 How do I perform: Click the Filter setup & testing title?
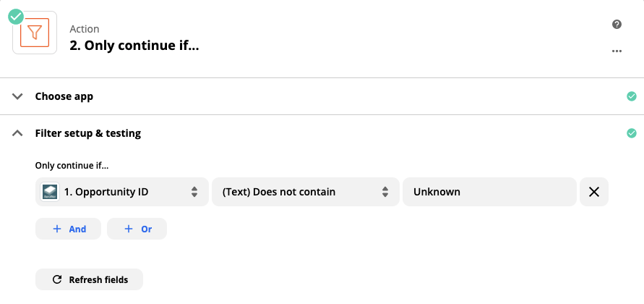88,133
